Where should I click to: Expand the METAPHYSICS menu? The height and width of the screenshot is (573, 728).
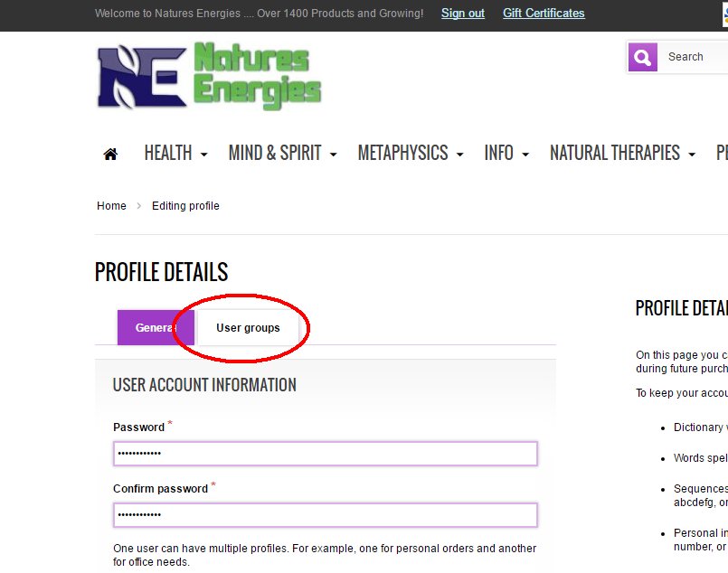(x=410, y=154)
